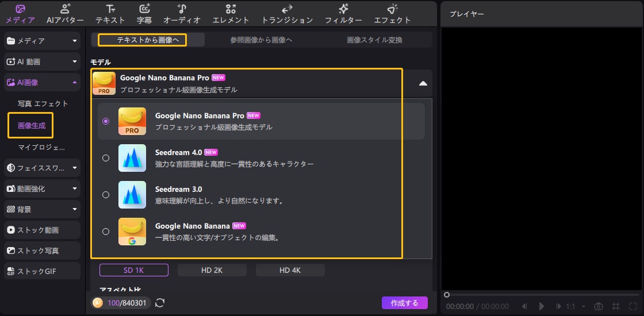644x316 pixels.
Task: Click the ストック動画 play icon
Action: point(11,230)
